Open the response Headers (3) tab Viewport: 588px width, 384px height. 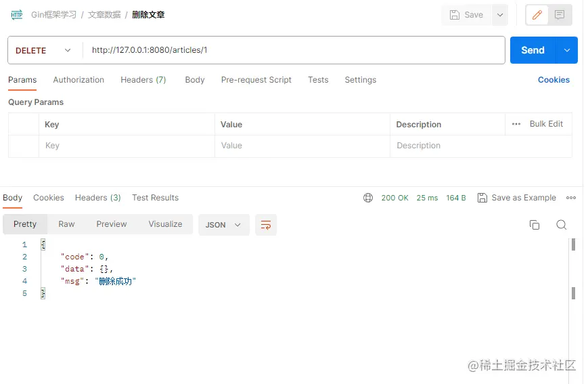click(98, 198)
